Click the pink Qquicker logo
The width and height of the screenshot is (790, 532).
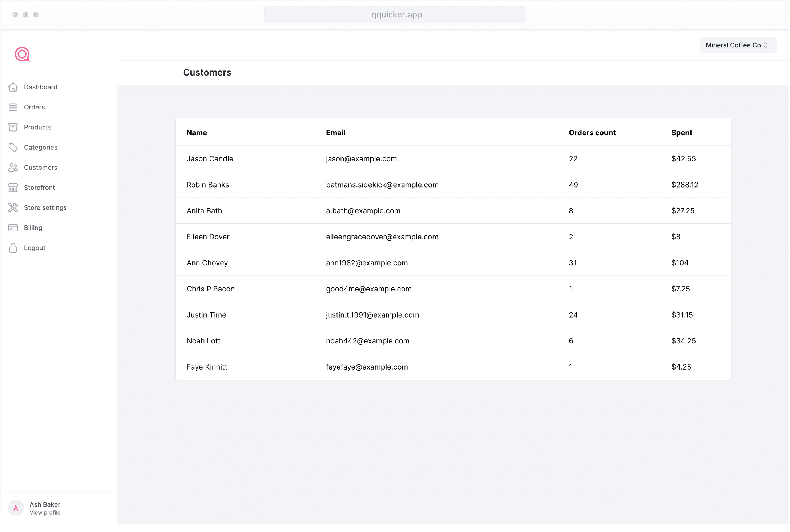pyautogui.click(x=22, y=55)
